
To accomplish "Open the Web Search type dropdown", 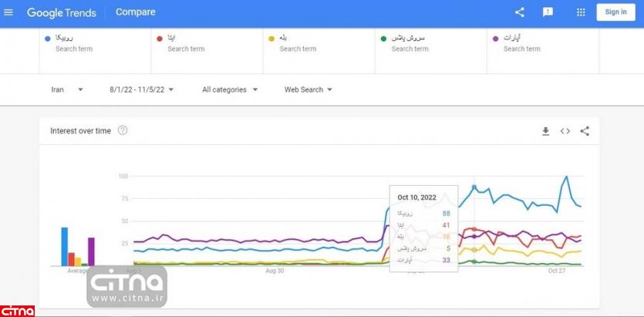I will pos(309,89).
